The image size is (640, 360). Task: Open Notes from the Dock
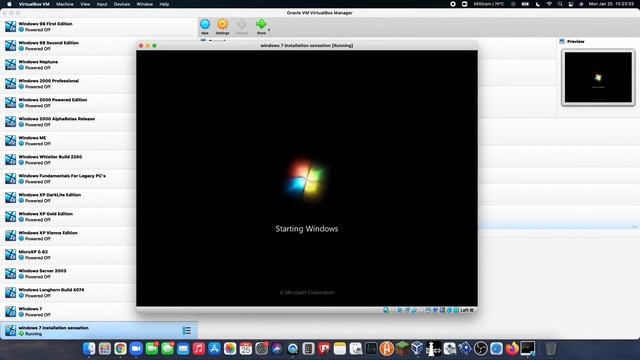click(x=340, y=349)
